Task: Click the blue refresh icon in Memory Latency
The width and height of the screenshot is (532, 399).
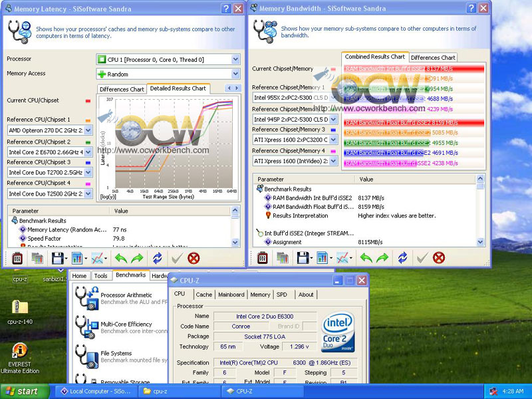Action: pos(157,259)
